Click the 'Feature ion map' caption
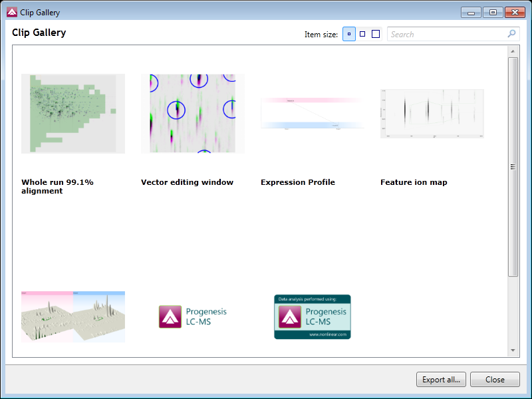The height and width of the screenshot is (399, 532). click(x=414, y=182)
